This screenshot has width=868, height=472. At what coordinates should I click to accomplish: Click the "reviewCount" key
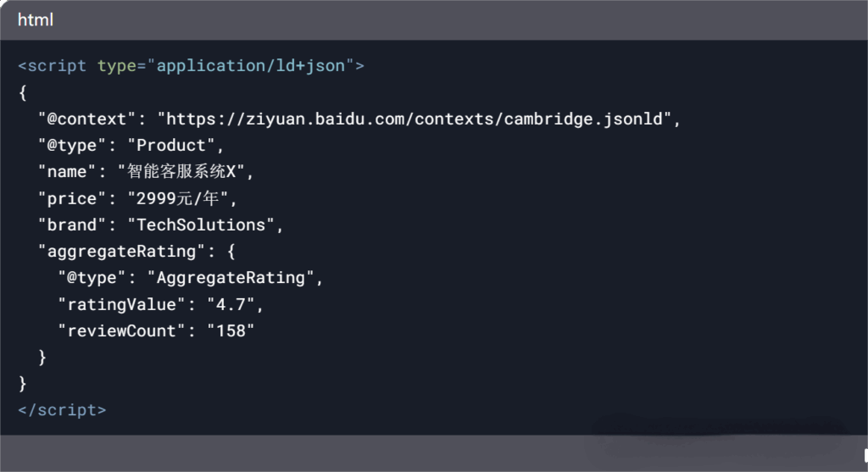tap(122, 330)
